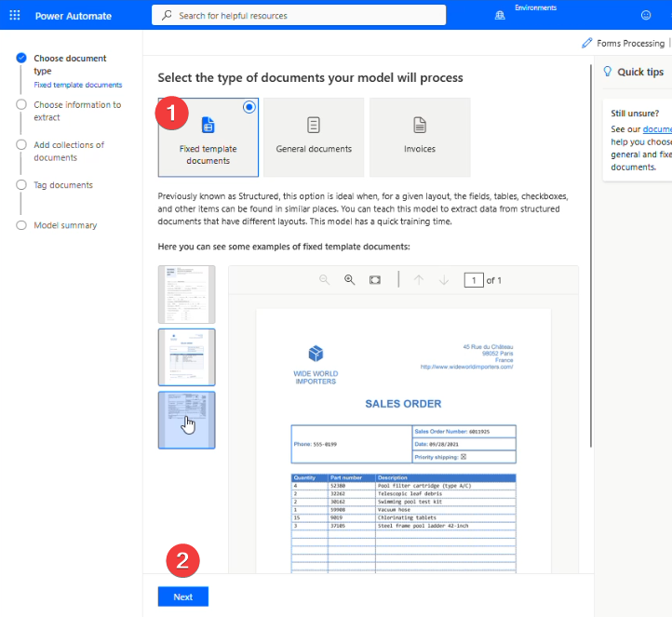Click the Description column header in preview
672x617 pixels.
(446, 477)
